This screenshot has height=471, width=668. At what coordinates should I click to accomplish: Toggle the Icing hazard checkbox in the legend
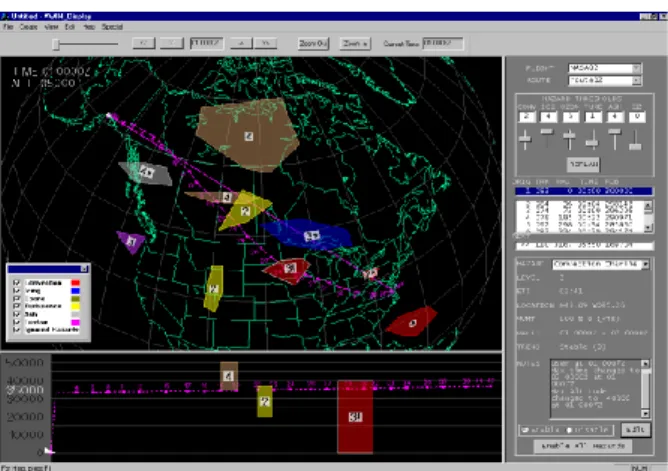pos(17,290)
